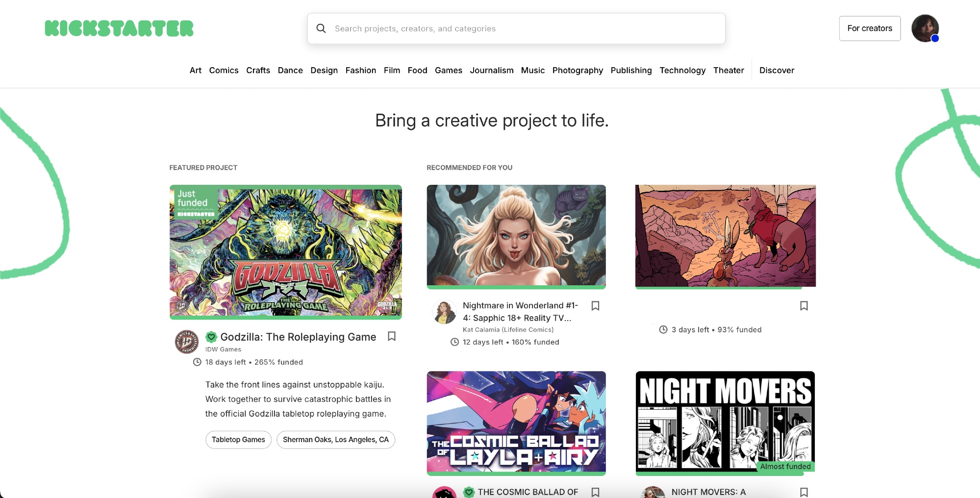Save Nightmare in Wonderland project bookmark
Screen dimensions: 980x498
point(595,306)
